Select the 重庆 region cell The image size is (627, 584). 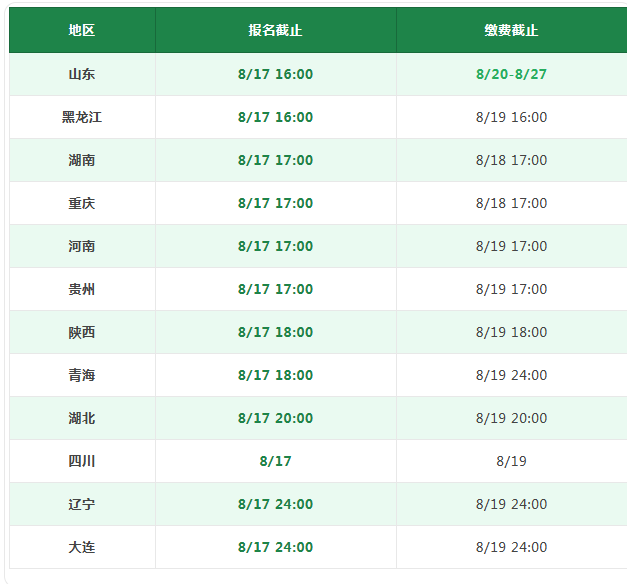pos(82,203)
